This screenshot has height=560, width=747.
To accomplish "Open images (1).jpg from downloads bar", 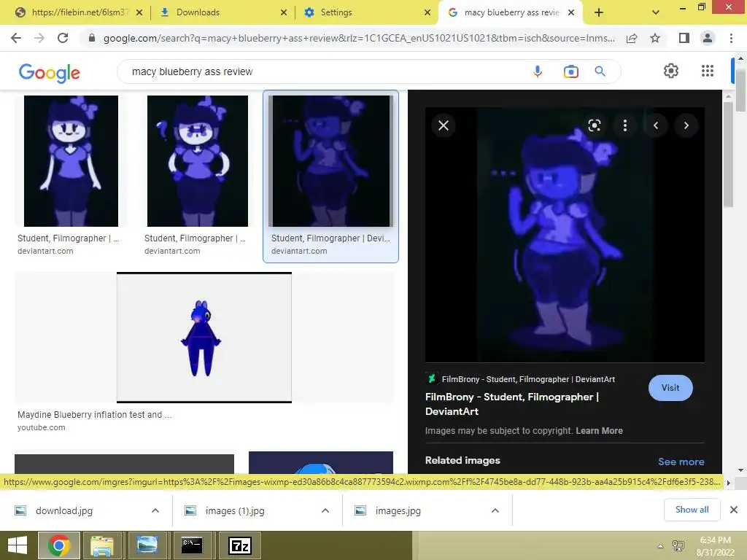I will point(235,510).
